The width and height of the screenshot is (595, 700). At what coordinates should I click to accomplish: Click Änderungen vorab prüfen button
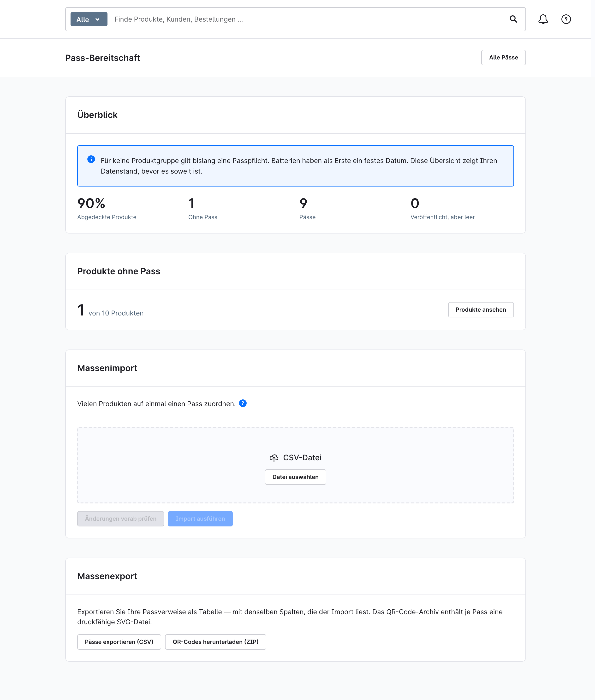point(120,519)
